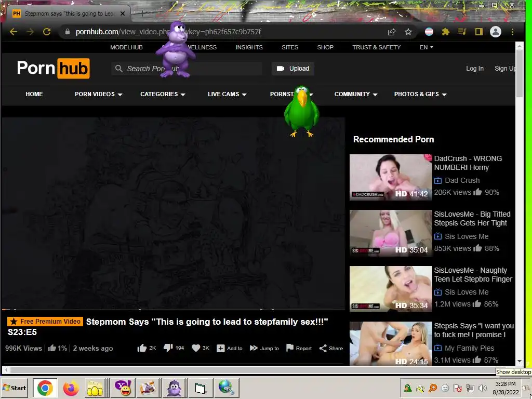Click the Log In link
The width and height of the screenshot is (532, 399).
point(475,69)
